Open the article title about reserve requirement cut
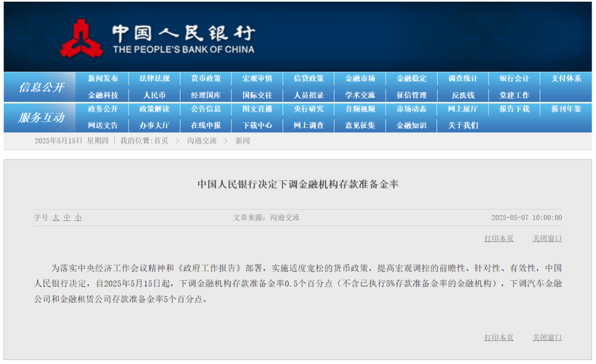The image size is (596, 364). click(x=298, y=184)
